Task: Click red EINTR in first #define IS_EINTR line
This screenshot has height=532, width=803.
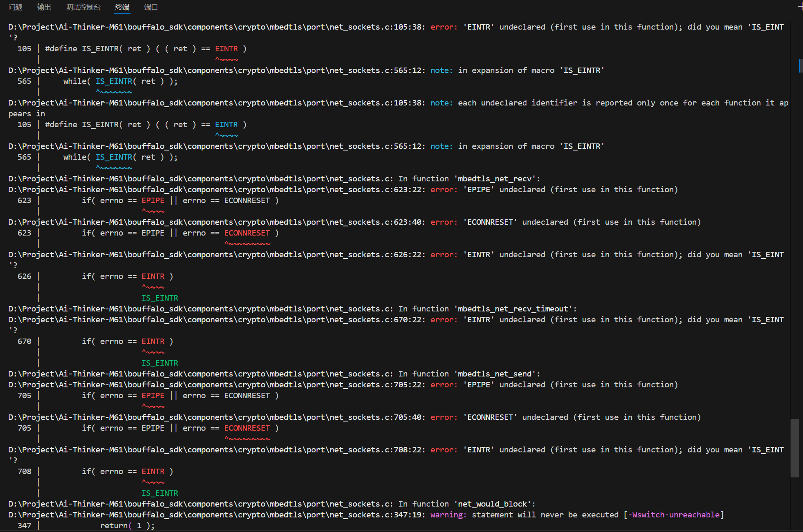Action: 227,48
